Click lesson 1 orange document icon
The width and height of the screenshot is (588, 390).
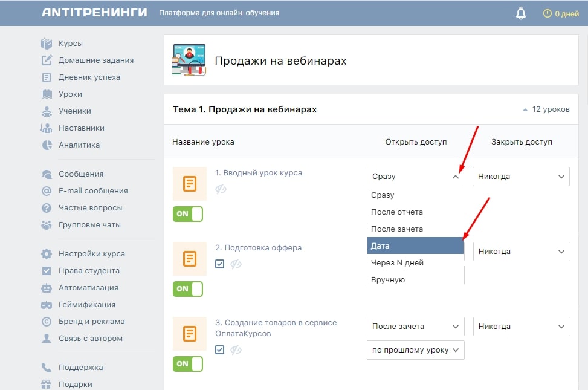coord(190,184)
